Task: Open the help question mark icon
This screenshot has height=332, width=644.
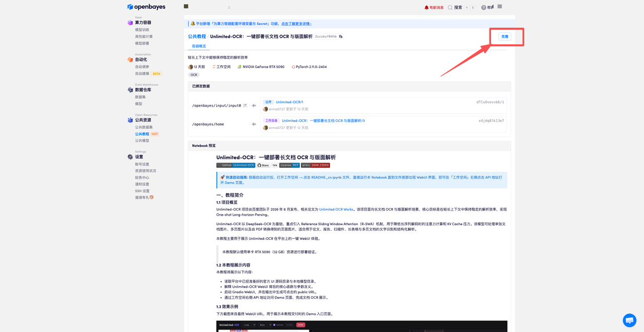Action: 484,8
